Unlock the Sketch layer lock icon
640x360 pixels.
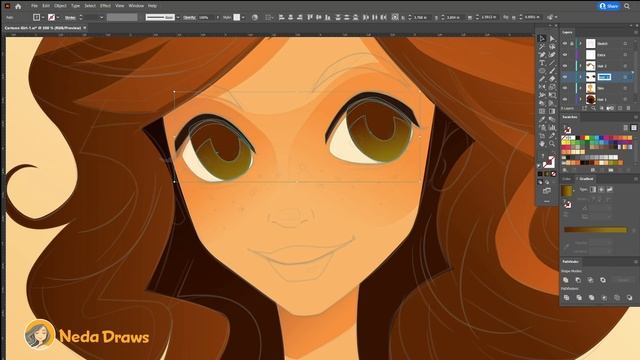point(572,44)
